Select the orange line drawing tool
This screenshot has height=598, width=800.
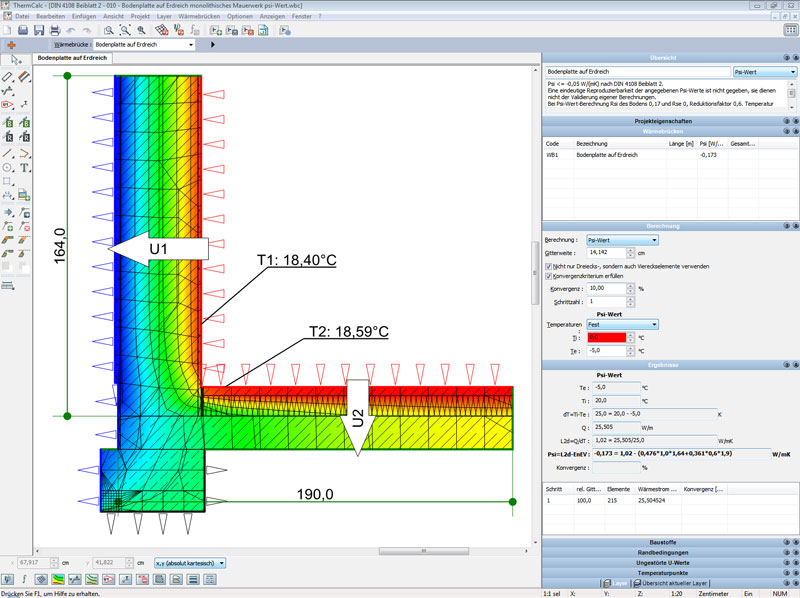coord(8,153)
